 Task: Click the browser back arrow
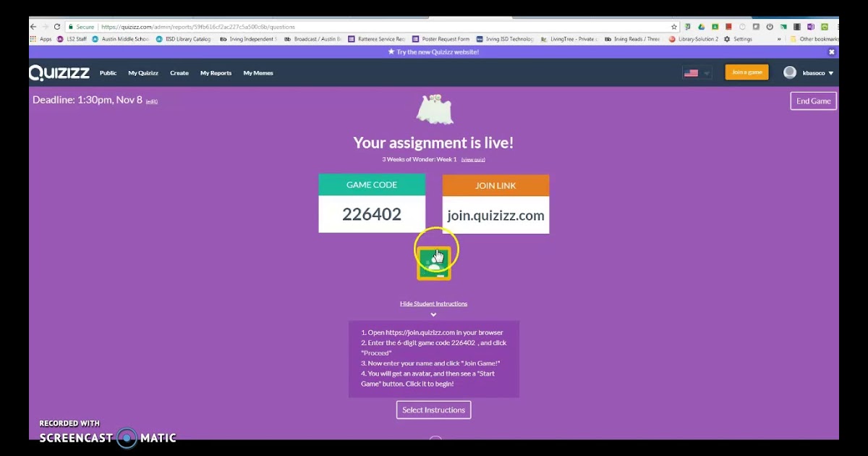pyautogui.click(x=33, y=27)
